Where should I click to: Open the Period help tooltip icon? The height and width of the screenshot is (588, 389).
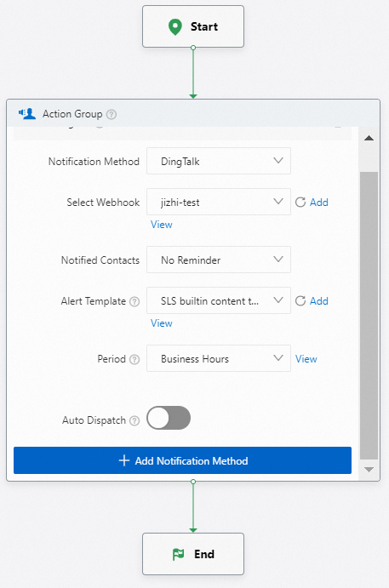(x=134, y=359)
